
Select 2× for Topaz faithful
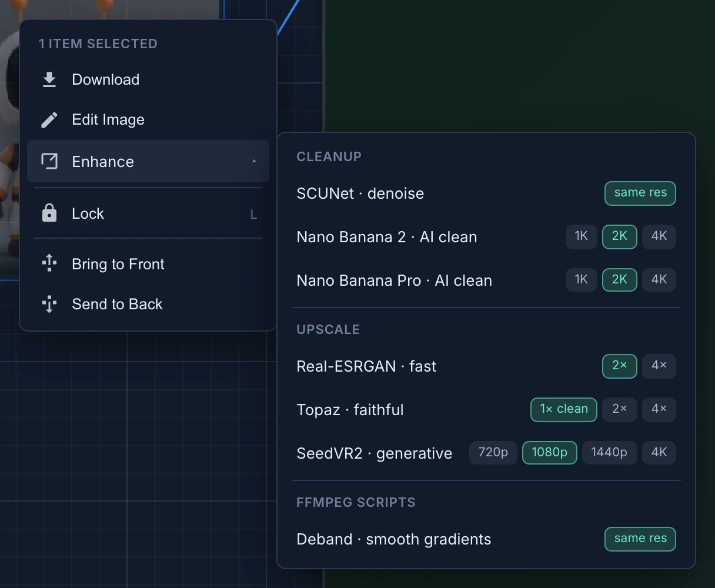(620, 409)
